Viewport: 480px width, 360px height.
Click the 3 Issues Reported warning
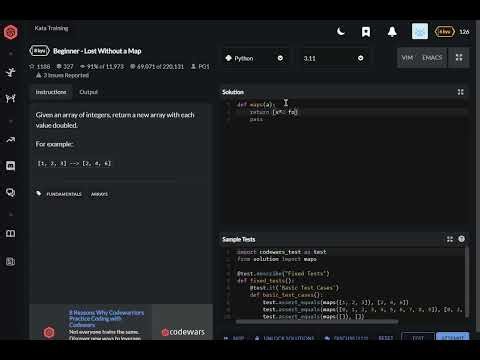63,75
